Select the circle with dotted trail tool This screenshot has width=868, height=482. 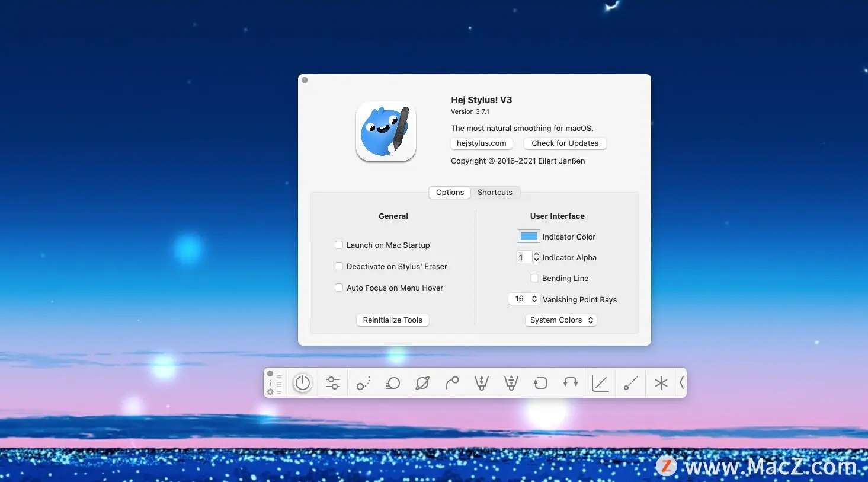coord(363,383)
